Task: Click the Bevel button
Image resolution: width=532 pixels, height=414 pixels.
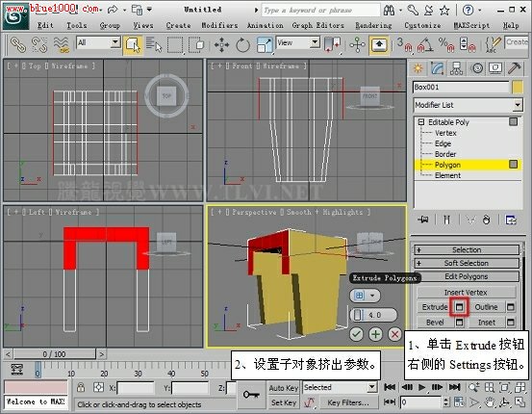Action: click(x=435, y=322)
